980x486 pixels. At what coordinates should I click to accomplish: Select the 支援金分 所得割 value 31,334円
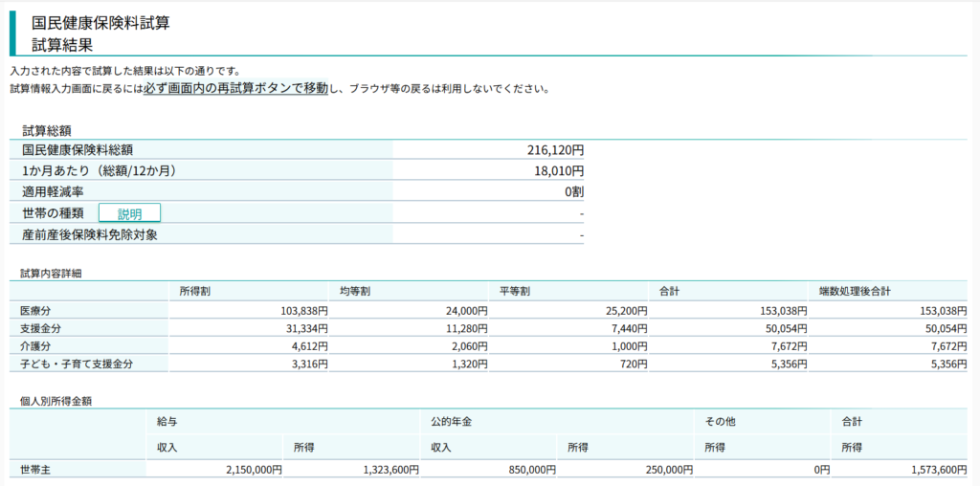click(307, 328)
